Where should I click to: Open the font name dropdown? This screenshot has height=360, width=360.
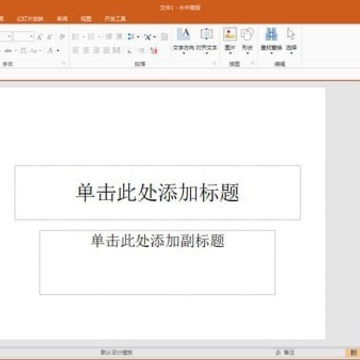pos(9,37)
